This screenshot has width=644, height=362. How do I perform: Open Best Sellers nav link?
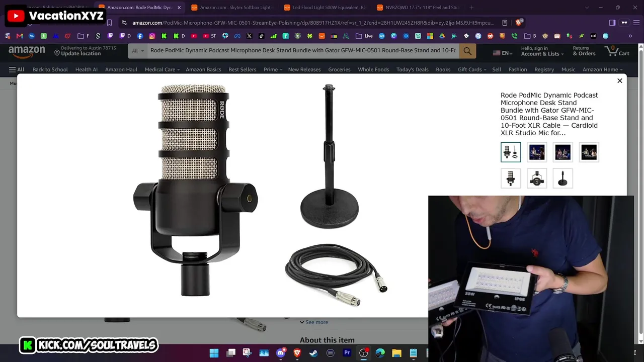[243, 69]
